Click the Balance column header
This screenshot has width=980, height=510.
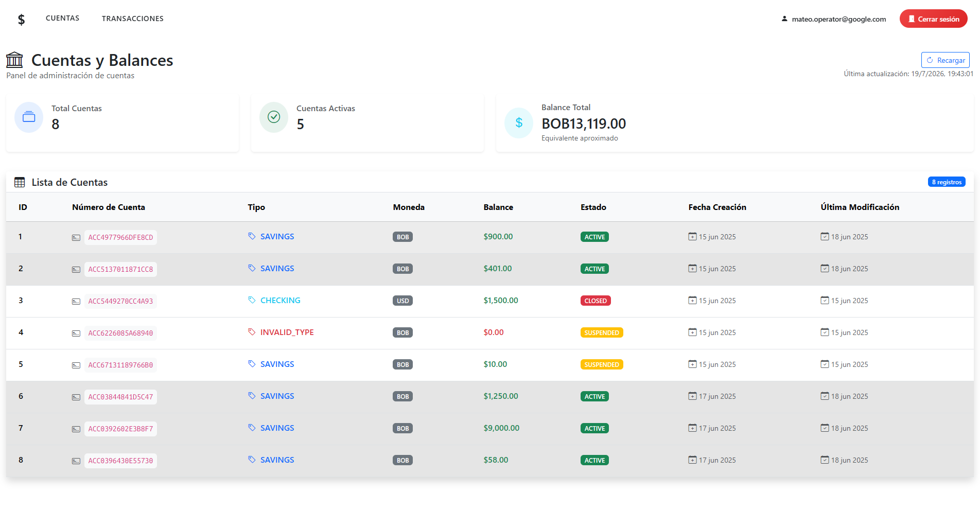click(x=498, y=207)
